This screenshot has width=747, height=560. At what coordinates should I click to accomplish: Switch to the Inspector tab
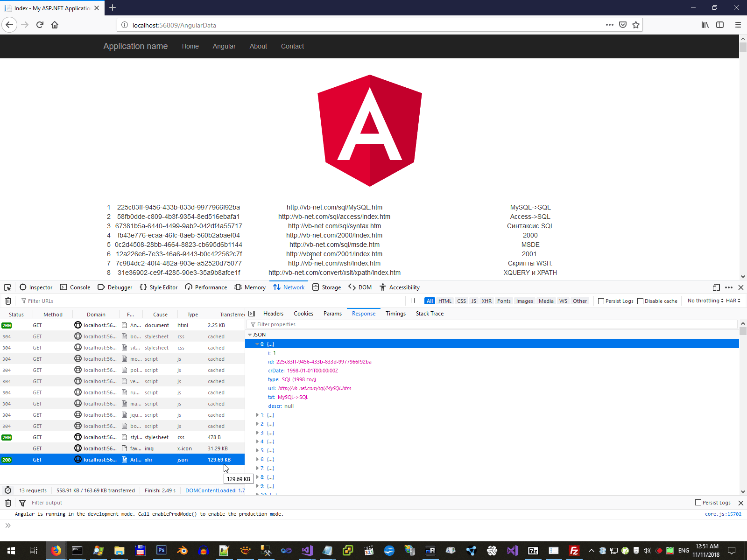tap(36, 287)
